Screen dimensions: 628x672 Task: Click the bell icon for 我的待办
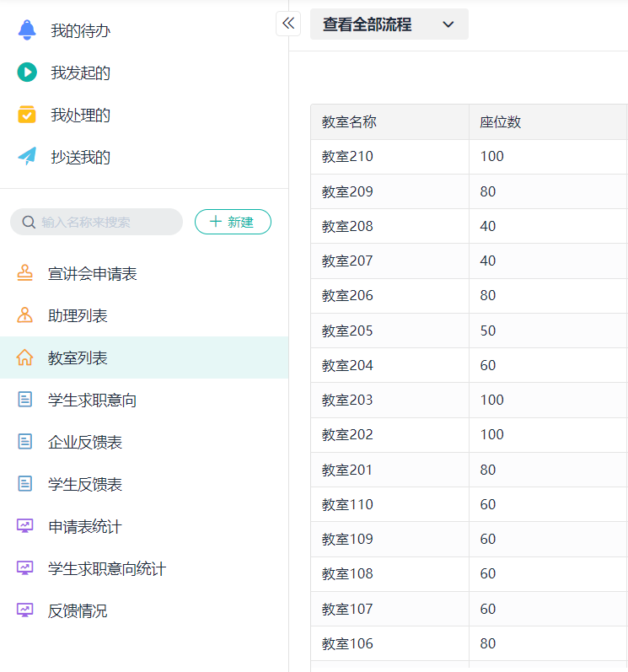click(x=27, y=30)
